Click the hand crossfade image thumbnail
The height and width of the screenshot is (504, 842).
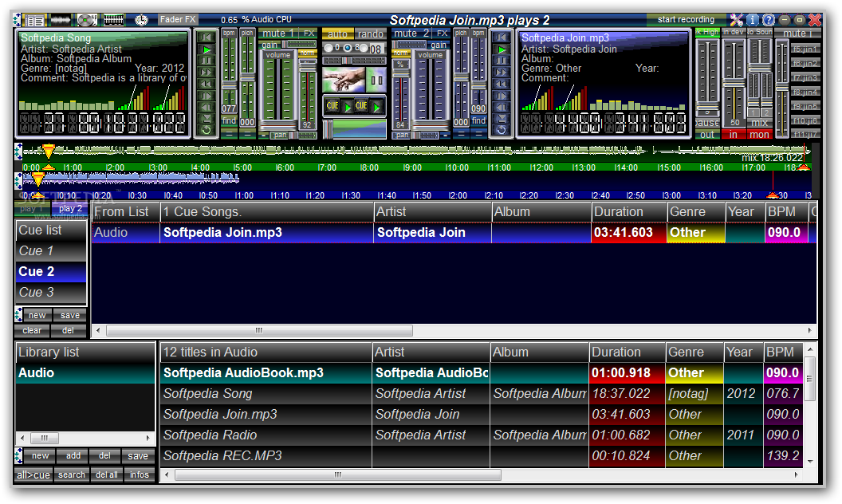[344, 80]
